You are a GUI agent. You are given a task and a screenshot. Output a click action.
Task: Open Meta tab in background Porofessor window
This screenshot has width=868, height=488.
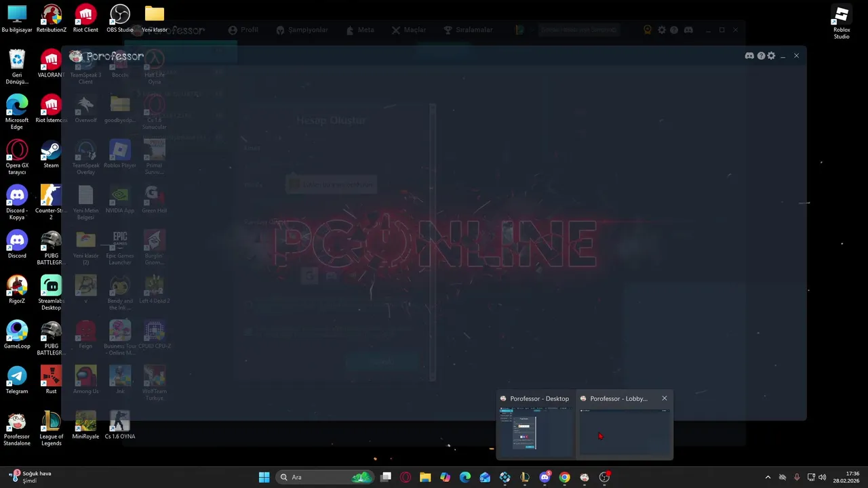pyautogui.click(x=359, y=30)
